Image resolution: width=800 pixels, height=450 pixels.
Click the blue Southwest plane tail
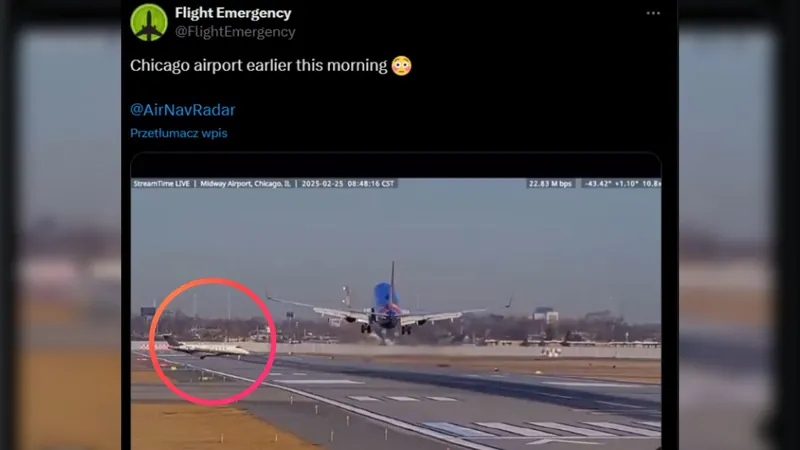pyautogui.click(x=386, y=295)
